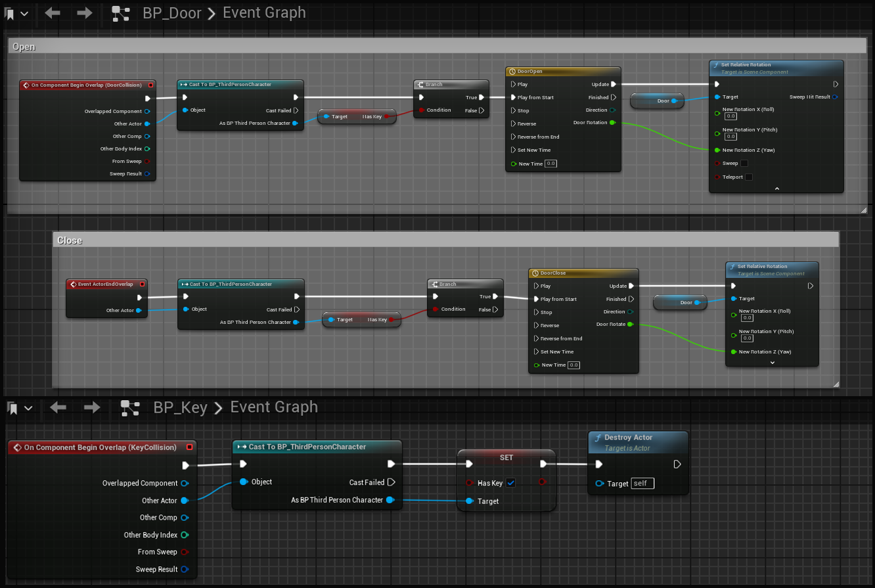Click the forward arrow beside the BP_Key breadcrumb
The width and height of the screenshot is (875, 588).
point(91,408)
